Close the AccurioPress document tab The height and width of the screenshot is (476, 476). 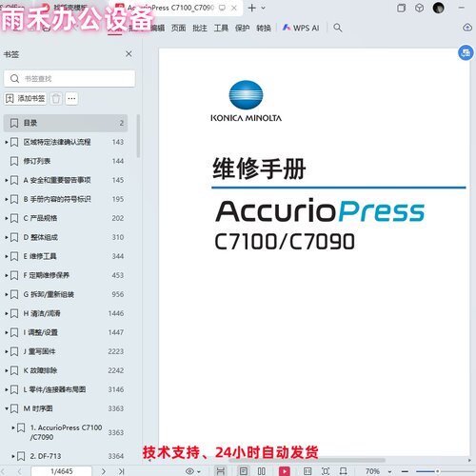(234, 8)
